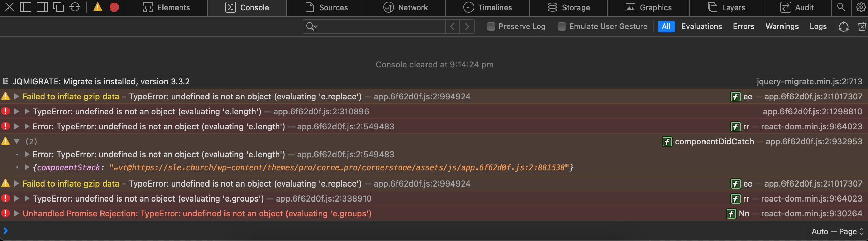Dock Web Inspector to the left side
The height and width of the screenshot is (241, 868).
pyautogui.click(x=26, y=7)
